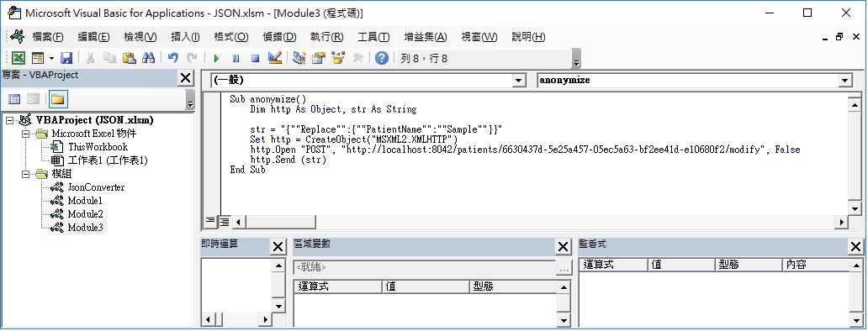Click the Undo arrow icon
Image resolution: width=868 pixels, height=331 pixels.
click(x=172, y=57)
